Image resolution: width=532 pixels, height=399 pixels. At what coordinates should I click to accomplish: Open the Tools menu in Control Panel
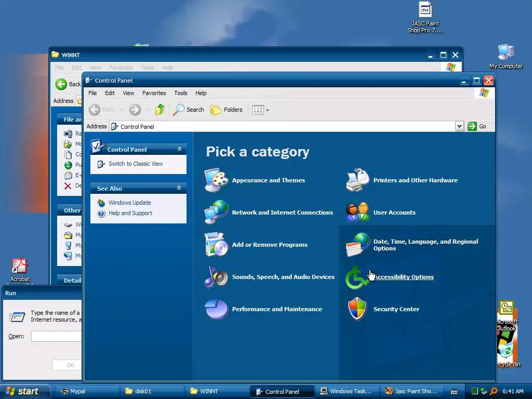click(x=180, y=93)
